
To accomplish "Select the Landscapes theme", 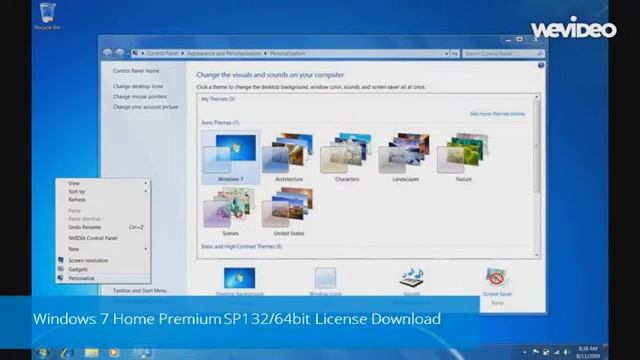I will point(405,158).
